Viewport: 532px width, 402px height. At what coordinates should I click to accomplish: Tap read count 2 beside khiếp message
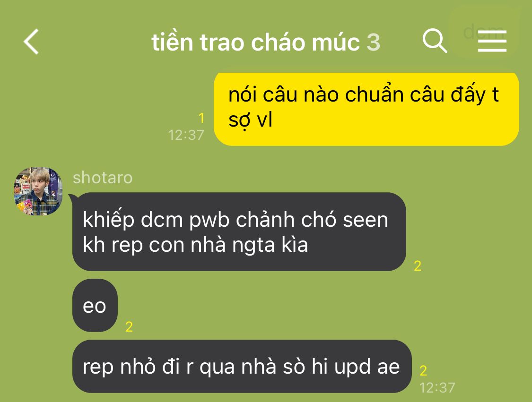point(418,266)
